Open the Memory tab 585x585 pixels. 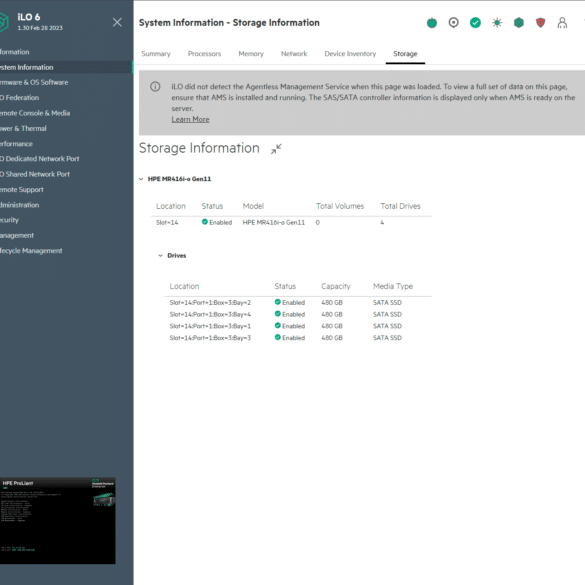[x=251, y=54]
